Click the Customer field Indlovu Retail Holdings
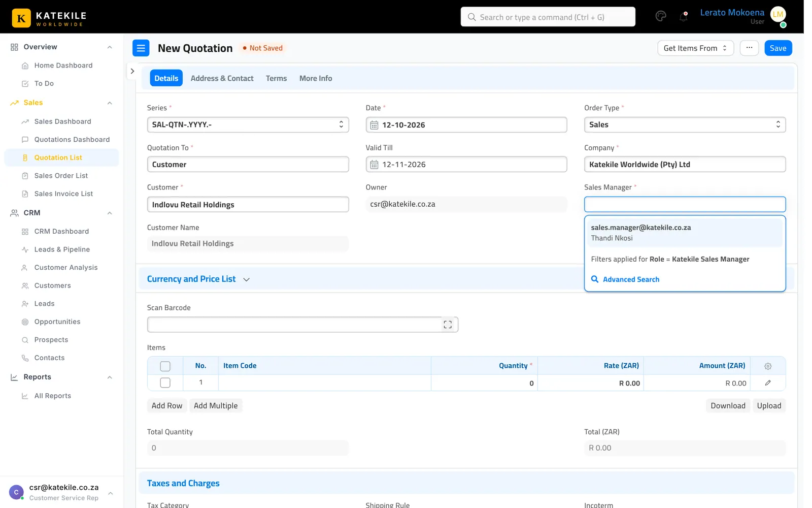 tap(248, 205)
